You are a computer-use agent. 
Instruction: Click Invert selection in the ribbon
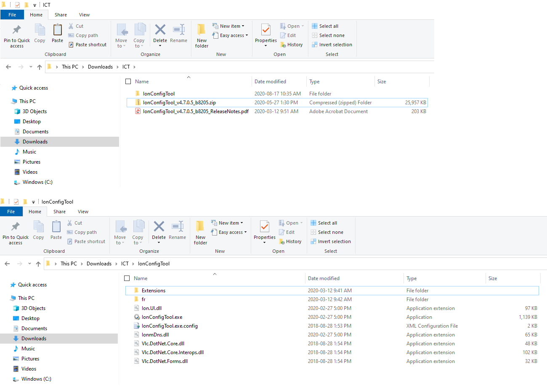[332, 45]
